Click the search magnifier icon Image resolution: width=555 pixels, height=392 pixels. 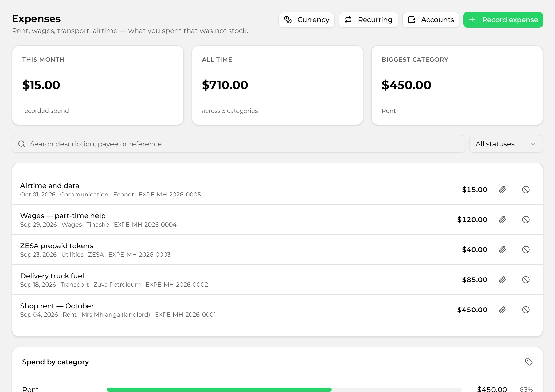click(22, 144)
